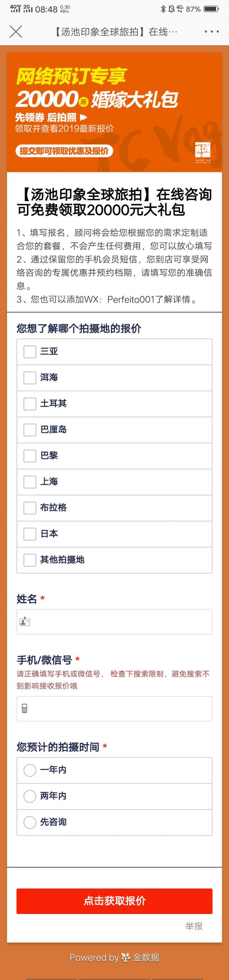Tap the 举报 report link
The height and width of the screenshot is (980, 229).
tap(194, 926)
